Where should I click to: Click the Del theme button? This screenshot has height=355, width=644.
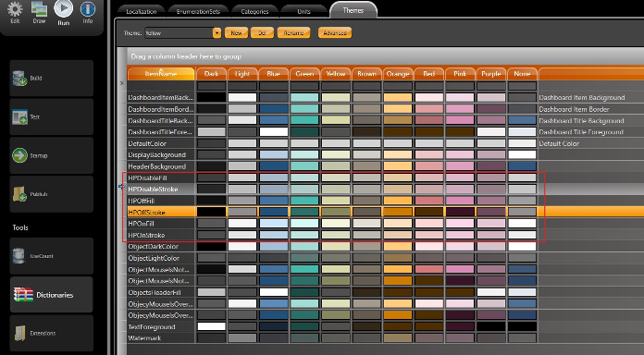coord(262,33)
